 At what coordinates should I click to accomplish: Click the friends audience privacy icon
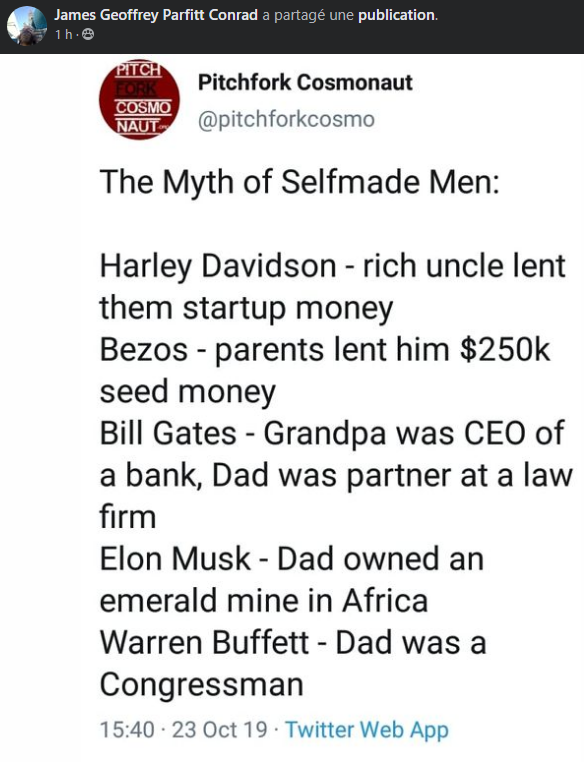[x=88, y=35]
